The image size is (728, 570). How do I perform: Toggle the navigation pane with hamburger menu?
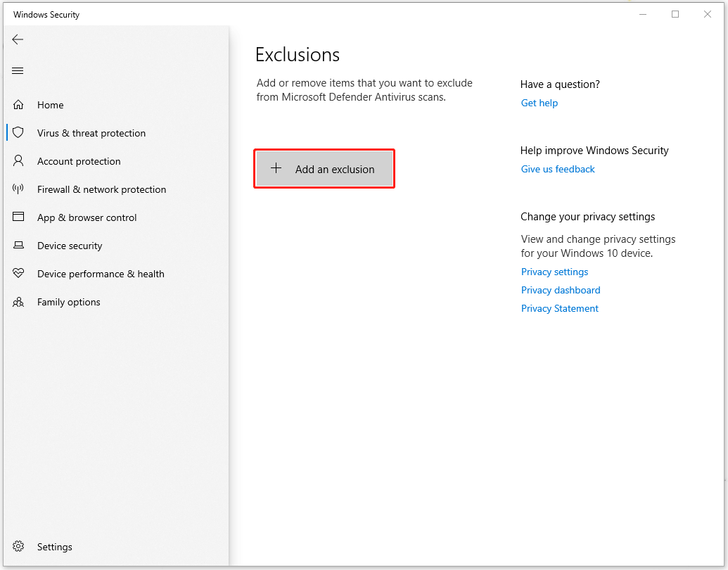click(x=18, y=70)
